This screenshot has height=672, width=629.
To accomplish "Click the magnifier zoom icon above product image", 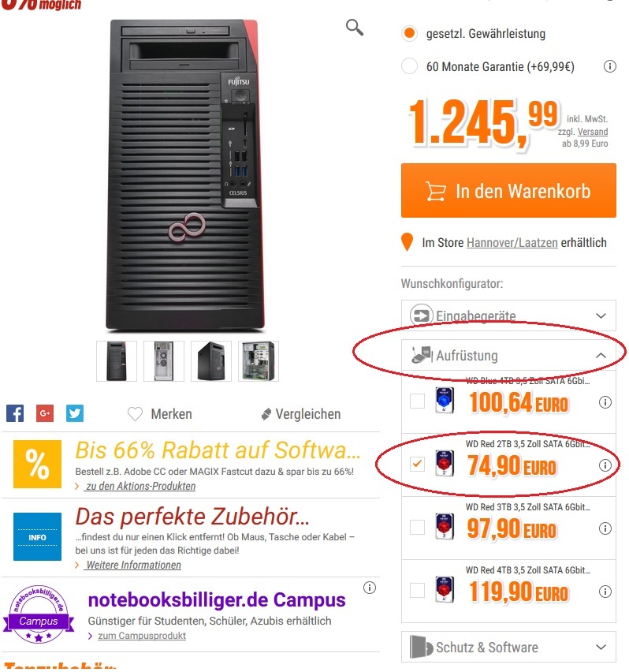I will pyautogui.click(x=355, y=28).
